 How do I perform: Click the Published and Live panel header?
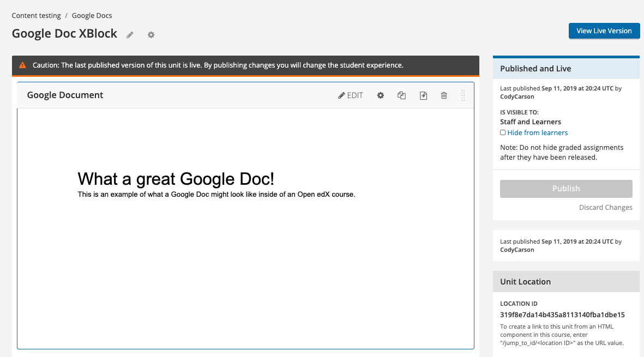pos(566,69)
